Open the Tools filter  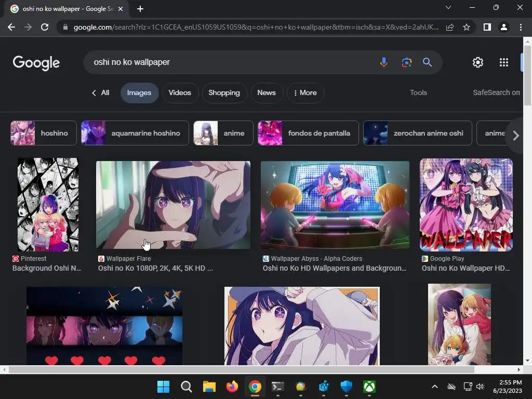coord(418,92)
